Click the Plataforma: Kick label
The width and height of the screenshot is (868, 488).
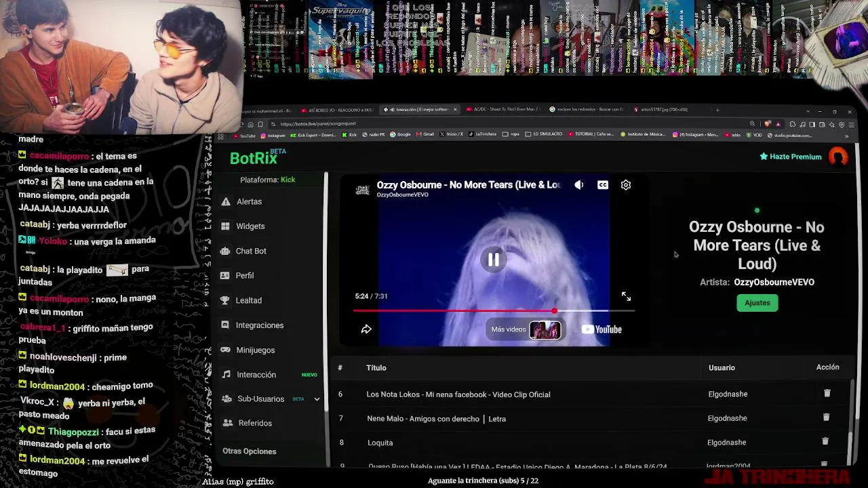coord(268,180)
